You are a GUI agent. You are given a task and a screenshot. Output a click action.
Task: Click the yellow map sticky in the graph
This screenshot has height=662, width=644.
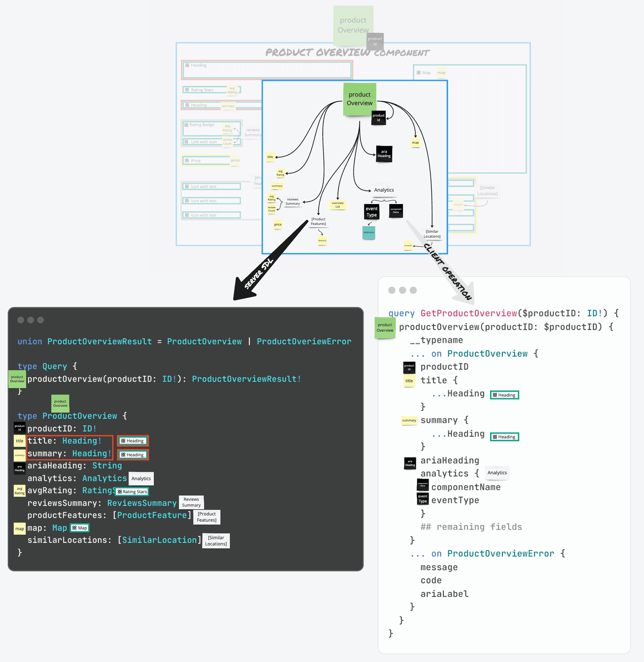[415, 143]
